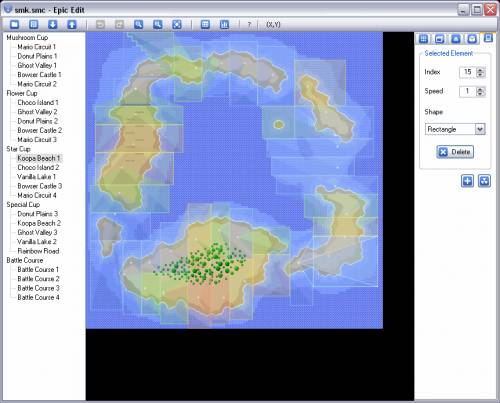Increase the Index value with up arrow
This screenshot has height=403, width=500.
pyautogui.click(x=480, y=70)
